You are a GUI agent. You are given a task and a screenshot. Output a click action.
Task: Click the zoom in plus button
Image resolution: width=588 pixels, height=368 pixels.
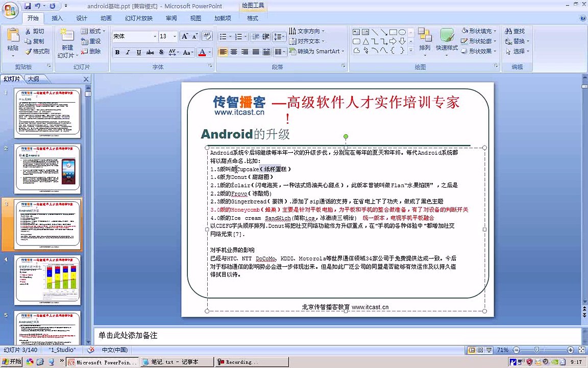click(x=570, y=350)
